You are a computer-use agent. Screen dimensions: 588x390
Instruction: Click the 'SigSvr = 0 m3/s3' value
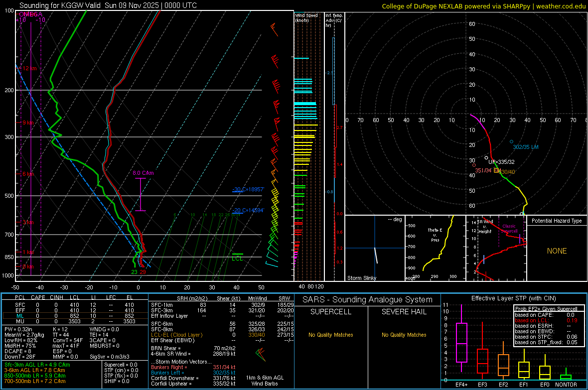click(110, 357)
